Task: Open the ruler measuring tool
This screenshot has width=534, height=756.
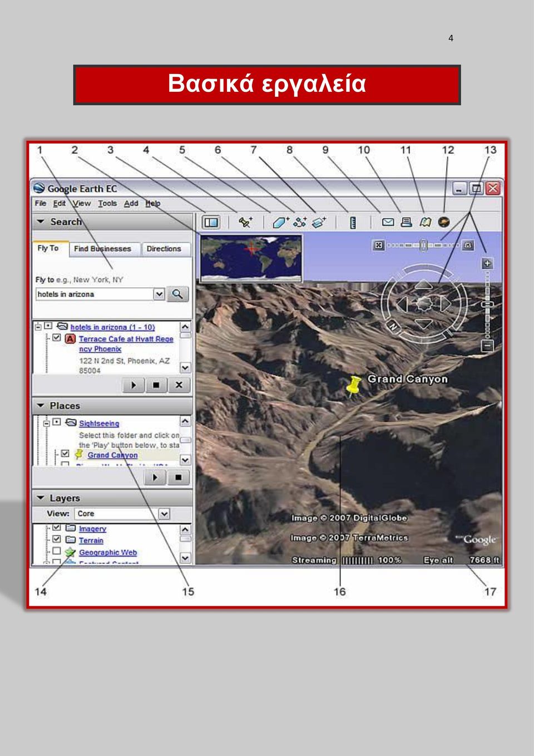Action: tap(353, 222)
